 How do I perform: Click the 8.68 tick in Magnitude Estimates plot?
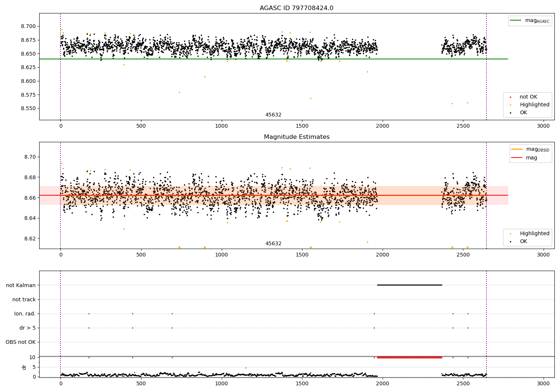[30, 177]
